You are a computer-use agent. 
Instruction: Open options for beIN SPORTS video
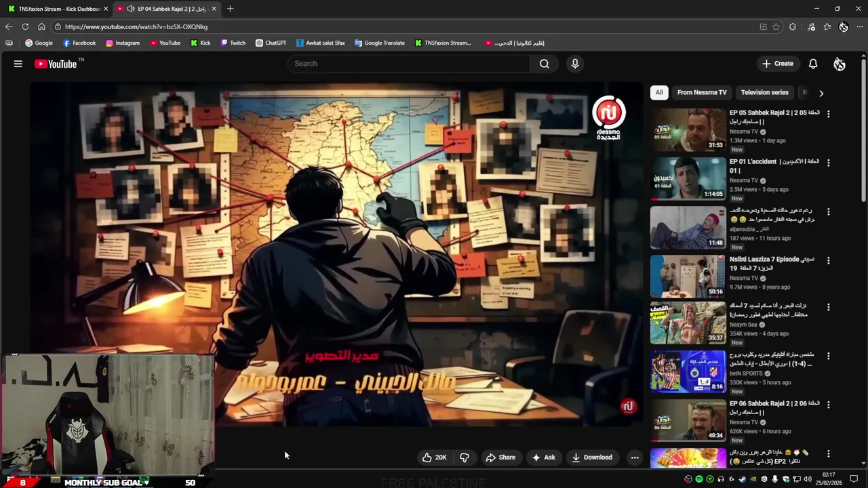[828, 355]
